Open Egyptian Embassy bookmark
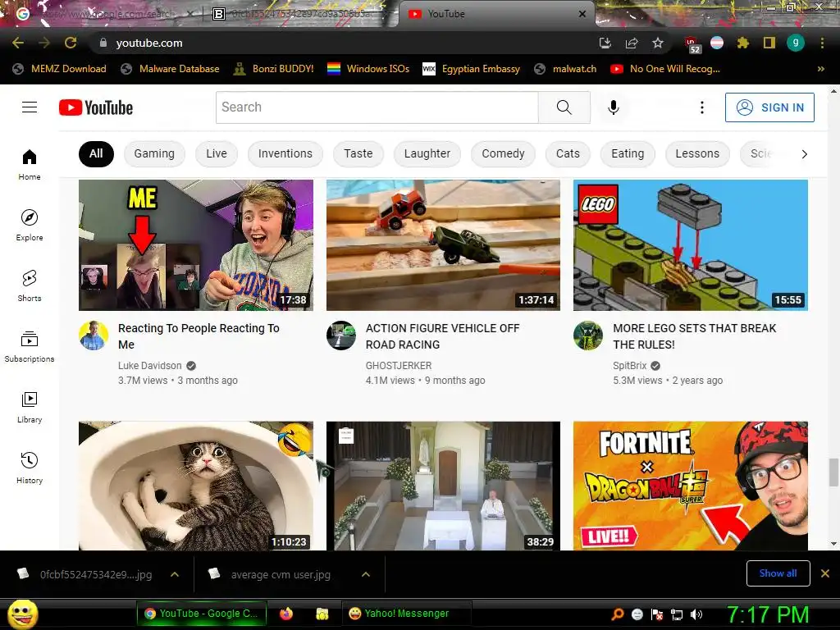 [x=472, y=69]
